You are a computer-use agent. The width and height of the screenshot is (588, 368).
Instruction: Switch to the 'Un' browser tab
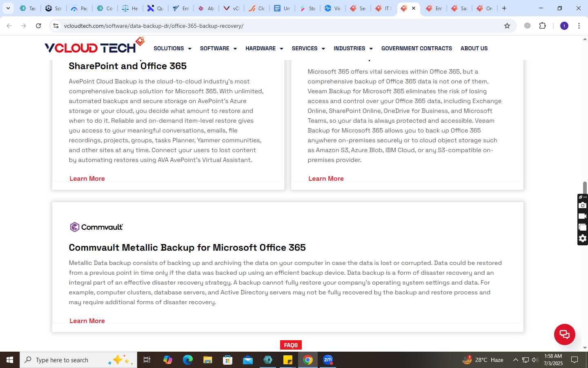click(282, 8)
